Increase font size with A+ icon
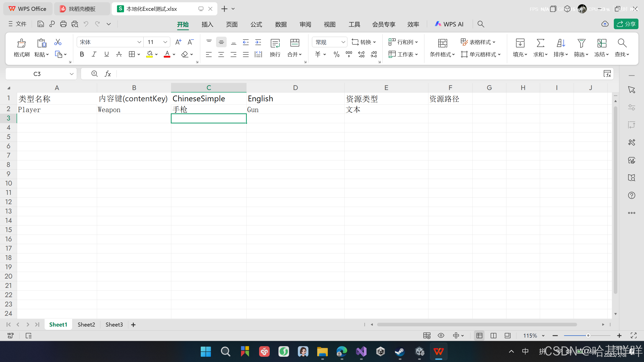This screenshot has height=362, width=644. point(178,42)
